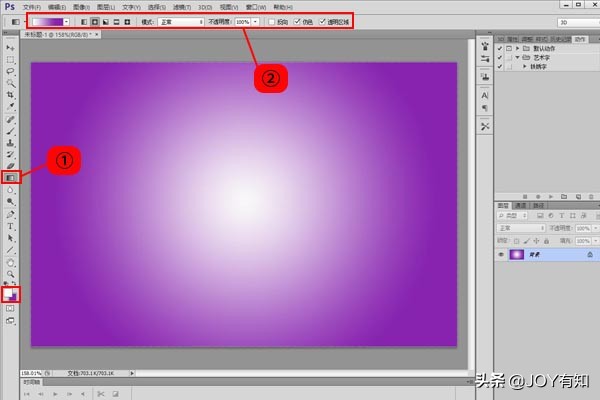Select the Rectangular Marquee tool
This screenshot has height=400, width=600.
coord(10,60)
